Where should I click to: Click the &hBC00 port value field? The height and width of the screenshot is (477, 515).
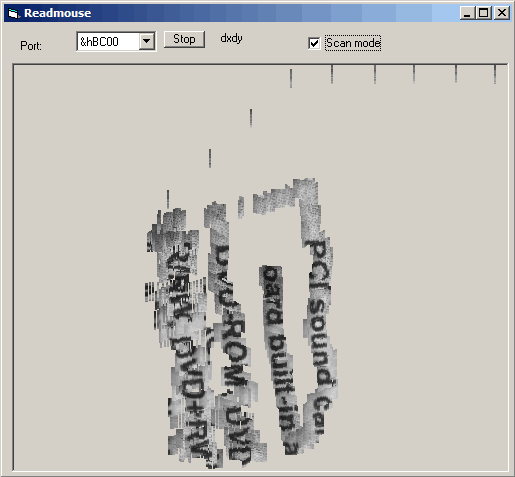(108, 42)
